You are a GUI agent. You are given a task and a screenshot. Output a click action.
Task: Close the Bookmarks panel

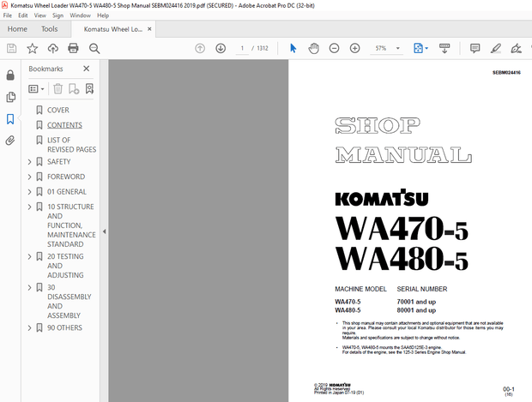87,69
